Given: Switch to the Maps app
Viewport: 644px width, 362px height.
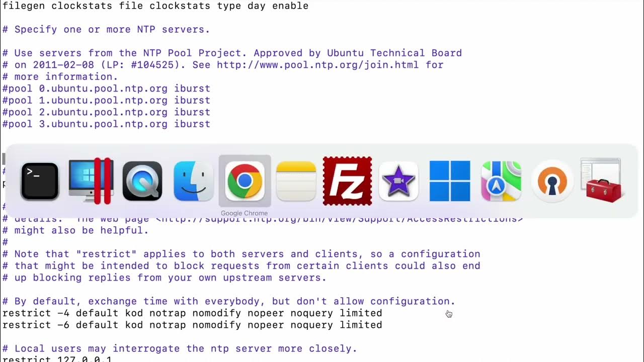Looking at the screenshot, I should tap(501, 182).
